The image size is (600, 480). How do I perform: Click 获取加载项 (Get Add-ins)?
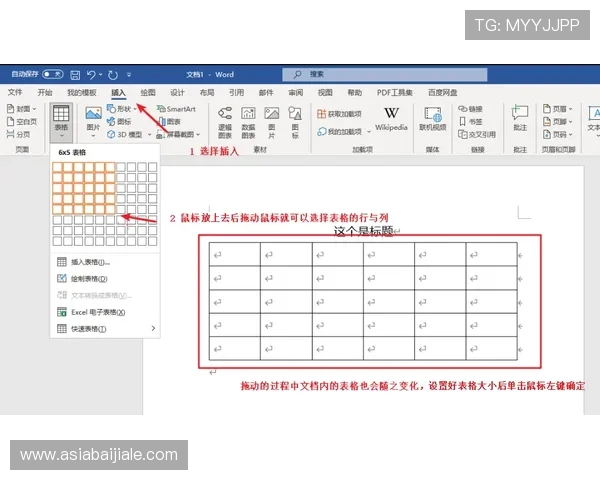coord(339,114)
